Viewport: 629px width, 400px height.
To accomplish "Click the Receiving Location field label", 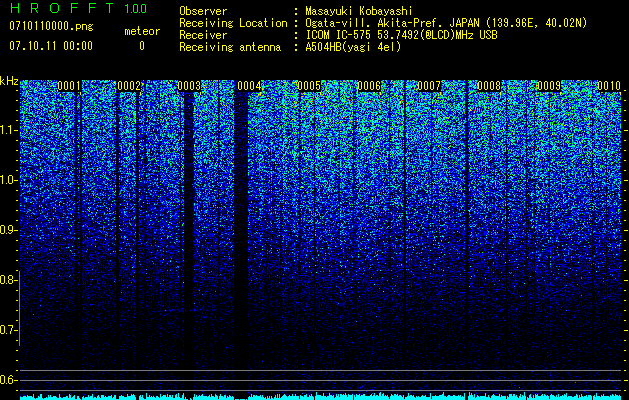I will 233,23.
